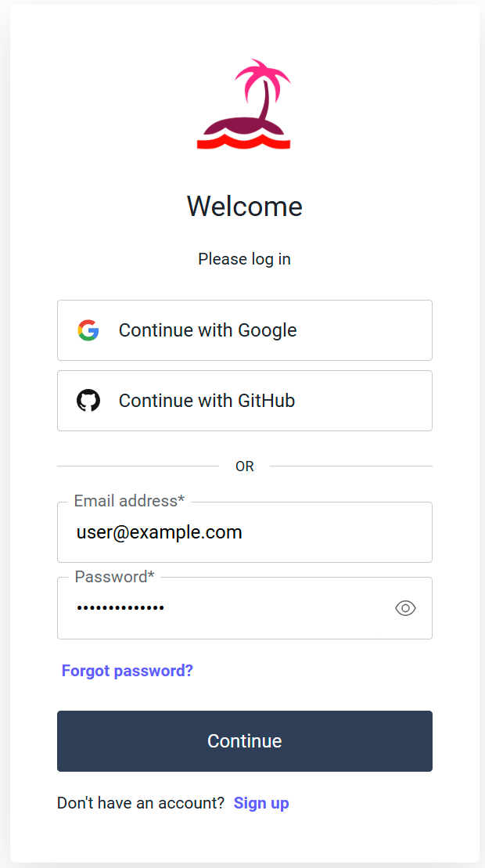This screenshot has height=868, width=485.
Task: Click the masked password dots
Action: [120, 608]
